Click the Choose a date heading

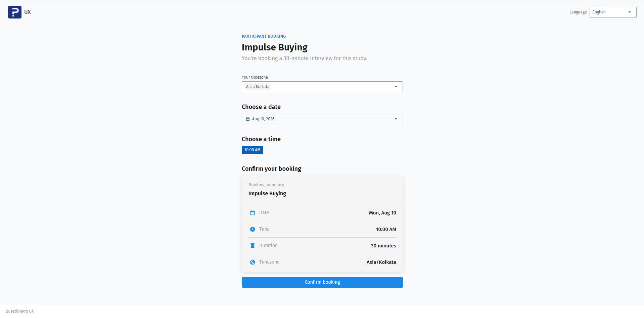pos(261,107)
